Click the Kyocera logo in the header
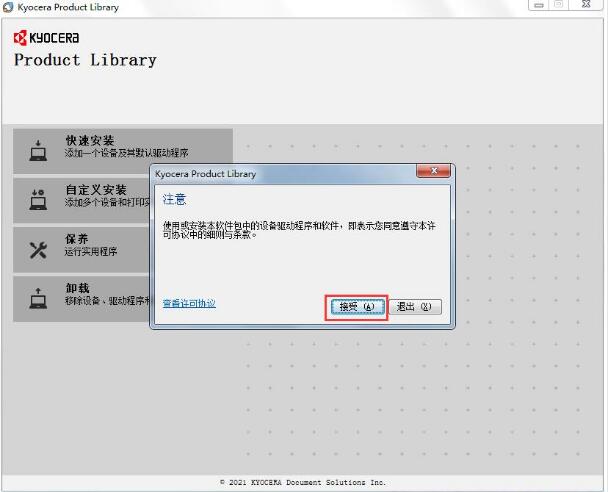 click(x=46, y=38)
